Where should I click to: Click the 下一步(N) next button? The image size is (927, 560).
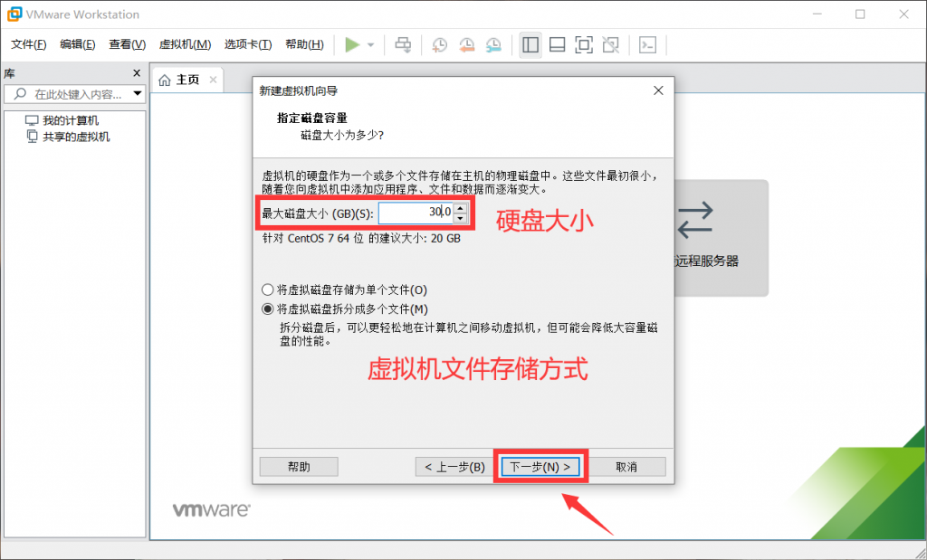tap(540, 467)
